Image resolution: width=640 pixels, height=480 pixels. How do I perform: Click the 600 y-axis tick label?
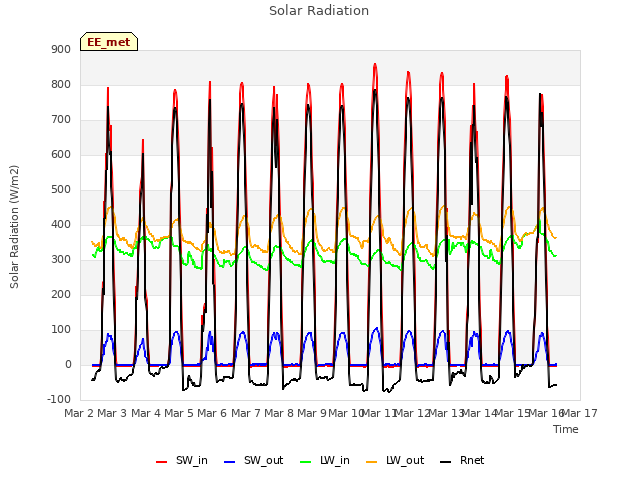[61, 154]
